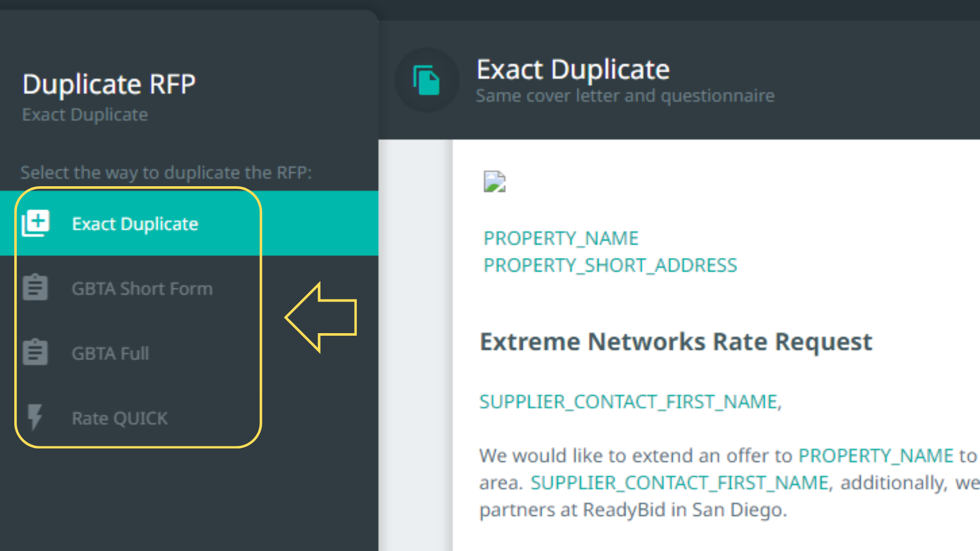Click the GBTA Full clipboard icon
980x551 pixels.
pos(35,353)
